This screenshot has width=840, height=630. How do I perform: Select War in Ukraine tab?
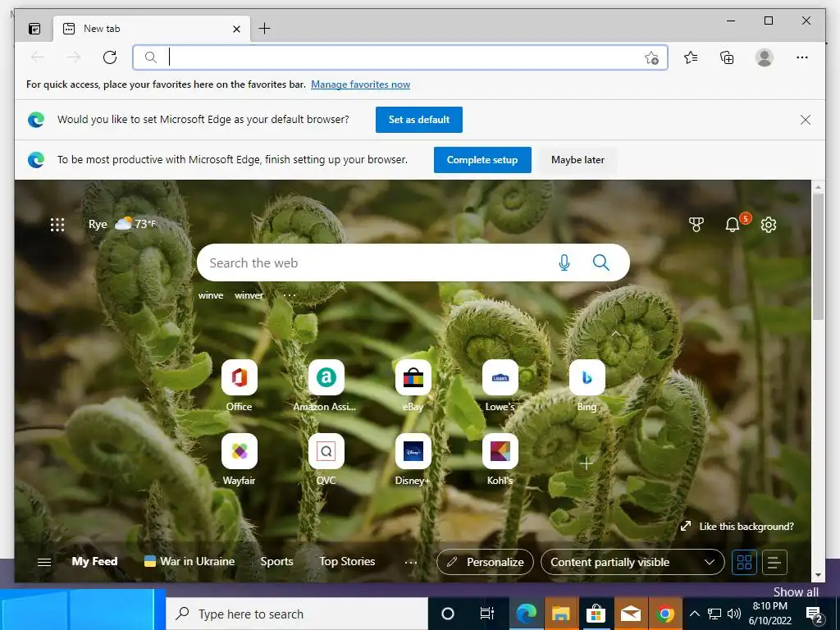tap(189, 561)
